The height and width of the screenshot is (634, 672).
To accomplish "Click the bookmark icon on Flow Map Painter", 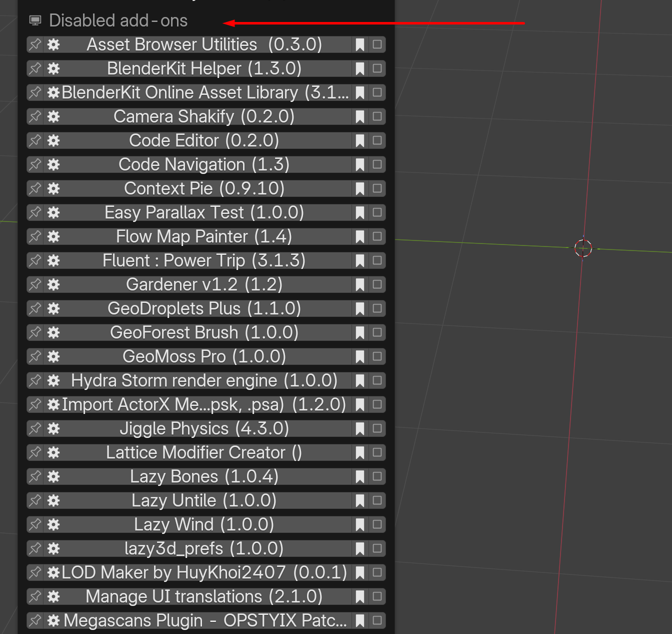I will coord(359,236).
